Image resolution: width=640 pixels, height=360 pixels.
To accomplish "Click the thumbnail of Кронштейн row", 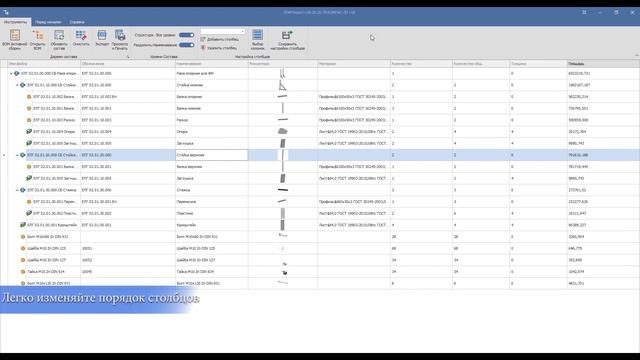I will pos(282,225).
